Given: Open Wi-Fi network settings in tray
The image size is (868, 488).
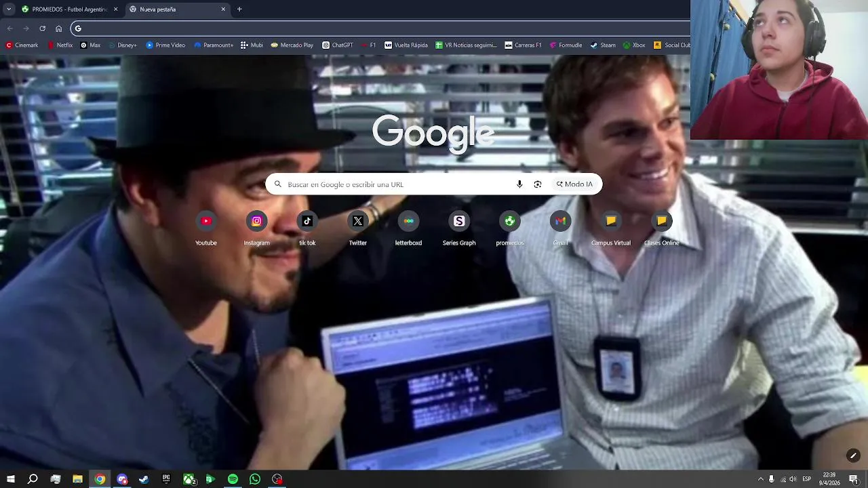Looking at the screenshot, I should [783, 479].
